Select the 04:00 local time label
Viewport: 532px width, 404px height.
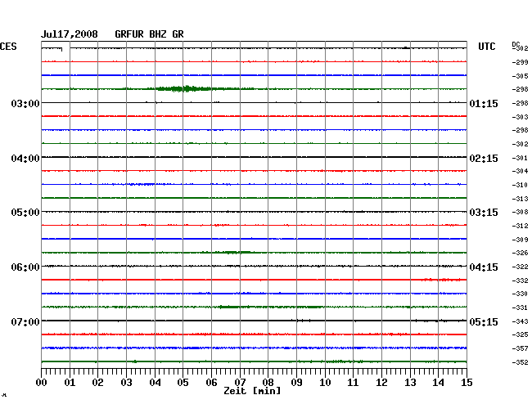25,159
